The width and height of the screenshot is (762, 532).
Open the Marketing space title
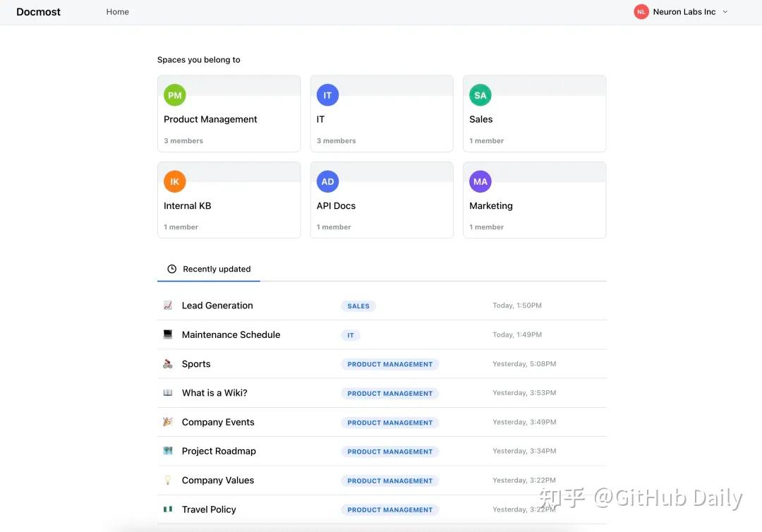point(491,205)
